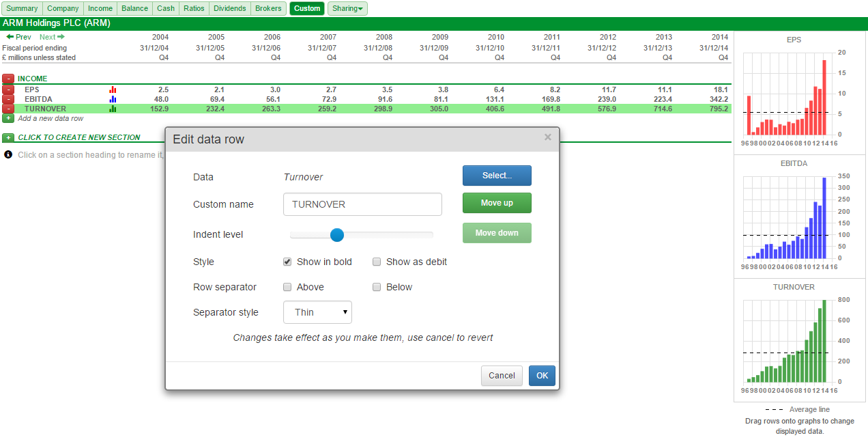Close the Edit data row dialog with X
The width and height of the screenshot is (868, 442).
[547, 137]
